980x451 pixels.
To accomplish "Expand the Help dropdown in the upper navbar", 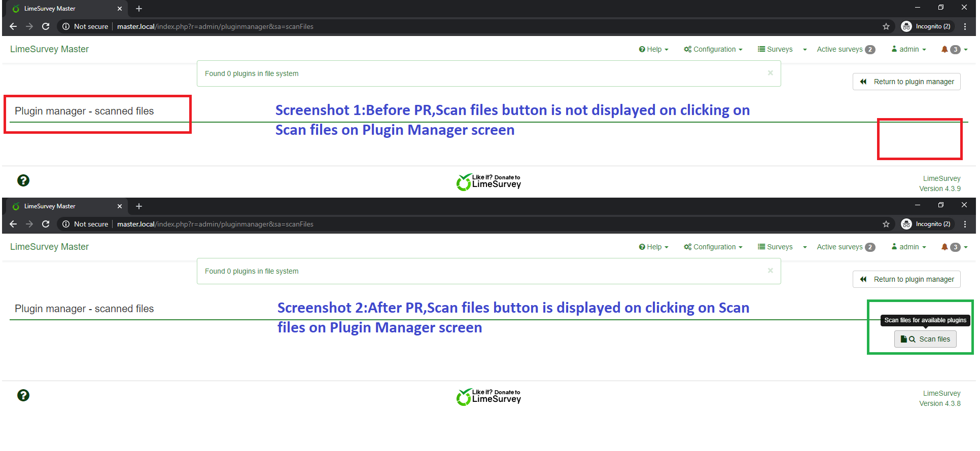I will tap(653, 49).
